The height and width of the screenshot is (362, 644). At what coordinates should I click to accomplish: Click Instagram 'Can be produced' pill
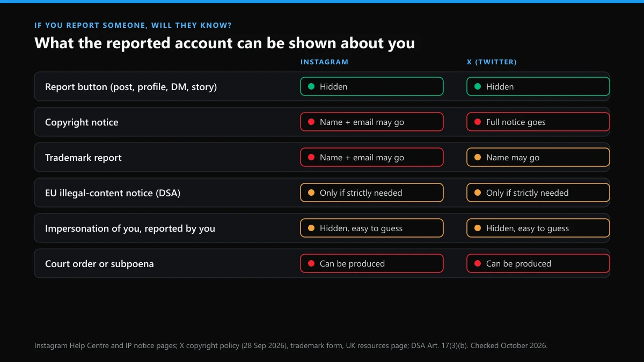(372, 263)
